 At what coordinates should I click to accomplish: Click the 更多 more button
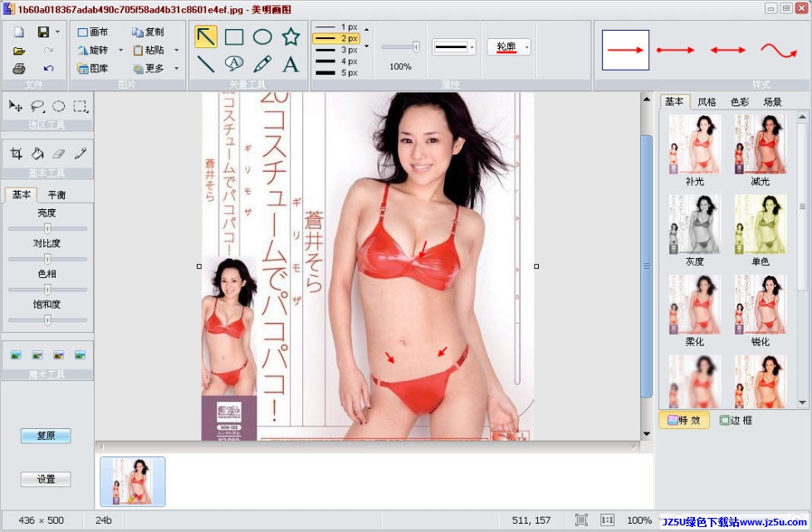(x=149, y=68)
